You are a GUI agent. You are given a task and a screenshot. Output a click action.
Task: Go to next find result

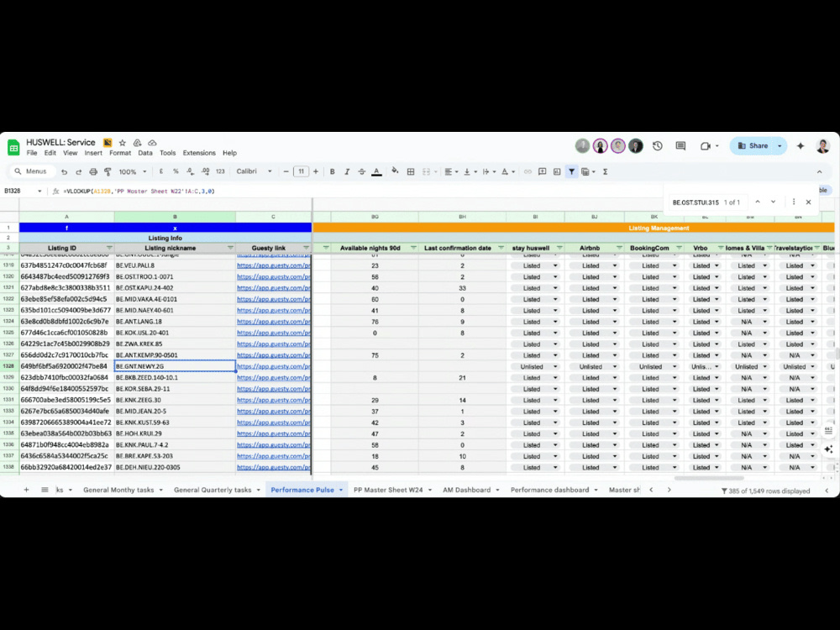pyautogui.click(x=773, y=202)
